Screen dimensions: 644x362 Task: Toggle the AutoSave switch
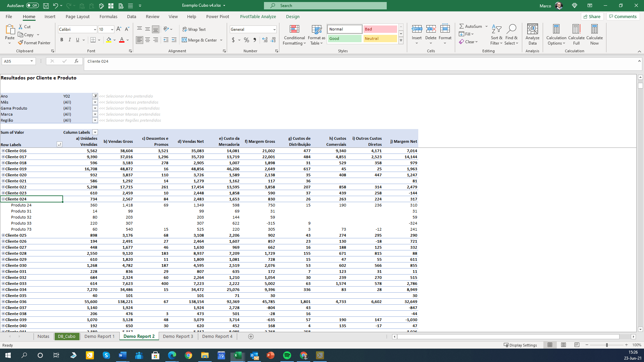(x=32, y=6)
